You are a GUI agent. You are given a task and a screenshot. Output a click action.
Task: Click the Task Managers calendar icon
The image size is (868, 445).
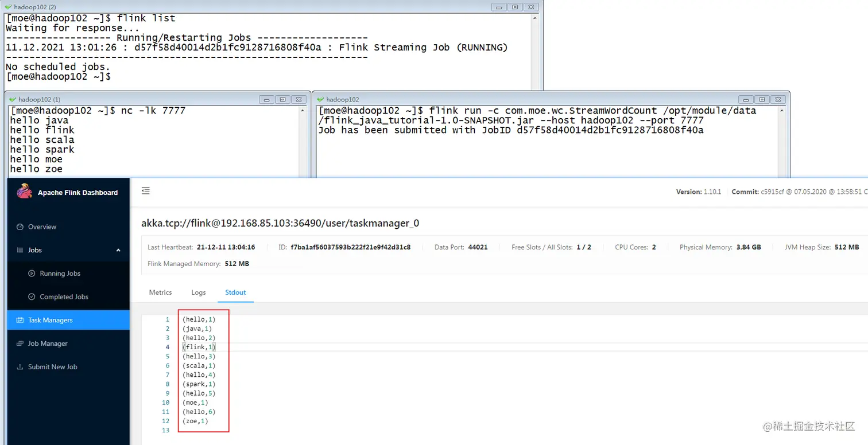[x=20, y=320]
